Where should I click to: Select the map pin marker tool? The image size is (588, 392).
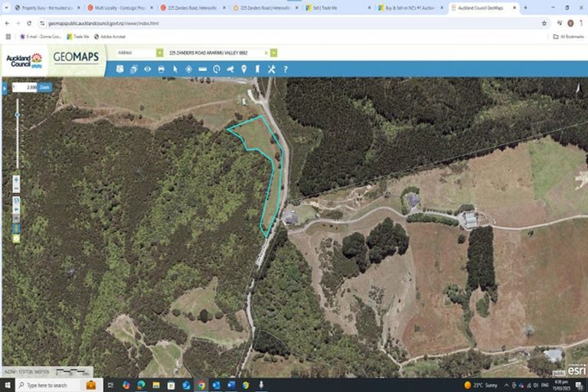tap(243, 69)
